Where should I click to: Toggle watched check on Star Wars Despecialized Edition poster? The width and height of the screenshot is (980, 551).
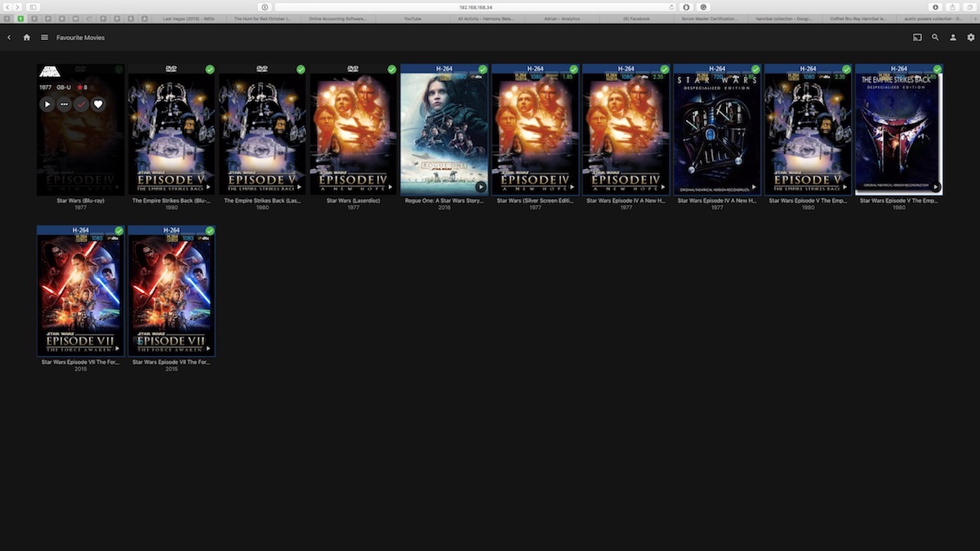[755, 69]
